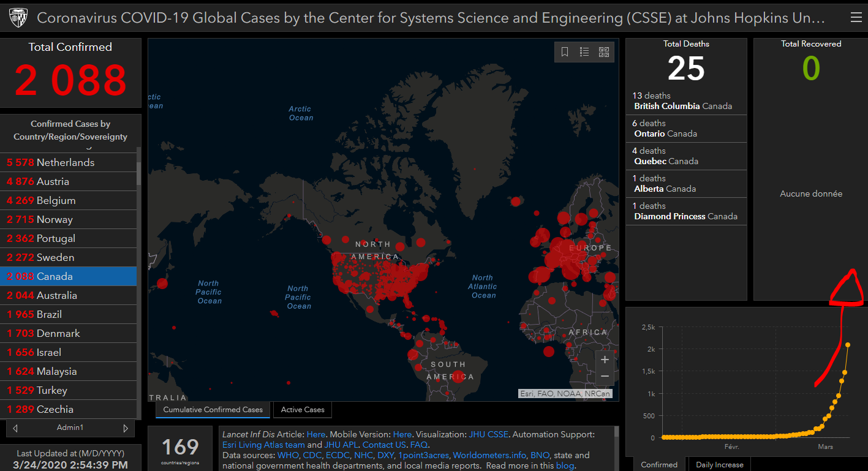Click Quebec Canada deaths entry
The image size is (868, 471).
pyautogui.click(x=686, y=156)
